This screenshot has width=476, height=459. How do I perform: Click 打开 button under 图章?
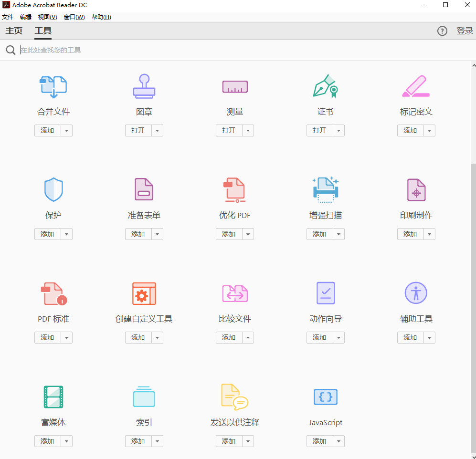[138, 131]
